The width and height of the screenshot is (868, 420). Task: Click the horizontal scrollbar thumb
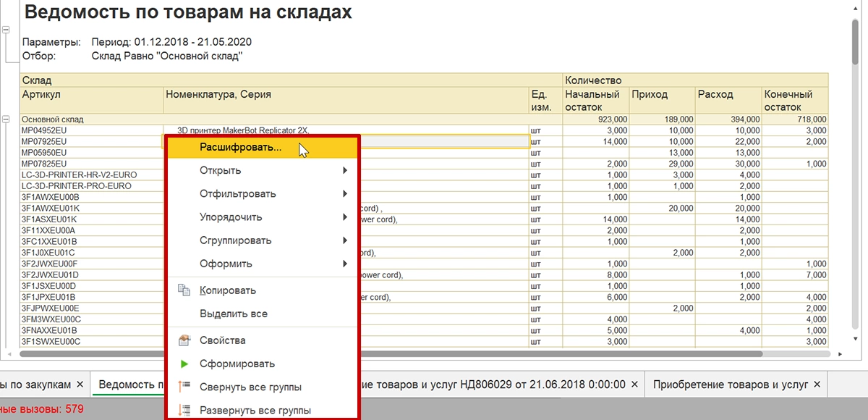pyautogui.click(x=391, y=354)
